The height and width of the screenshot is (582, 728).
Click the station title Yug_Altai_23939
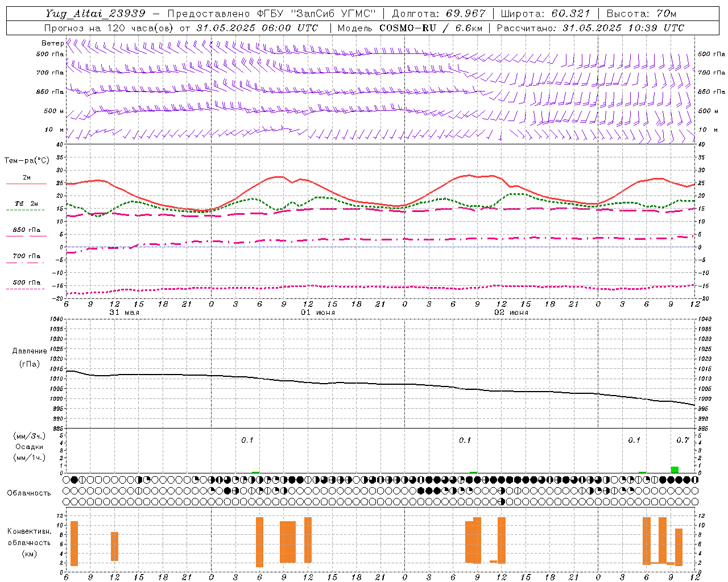pyautogui.click(x=96, y=14)
